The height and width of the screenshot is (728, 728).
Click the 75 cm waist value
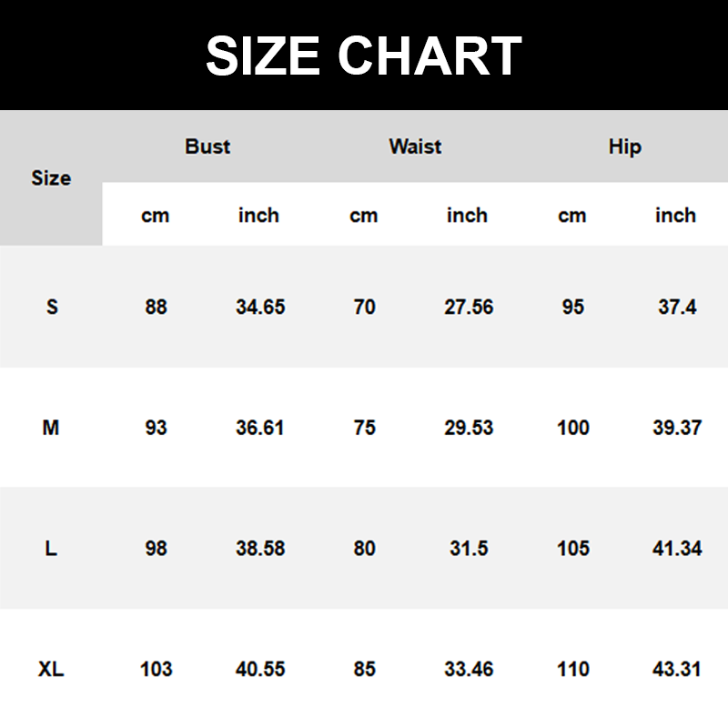click(364, 428)
